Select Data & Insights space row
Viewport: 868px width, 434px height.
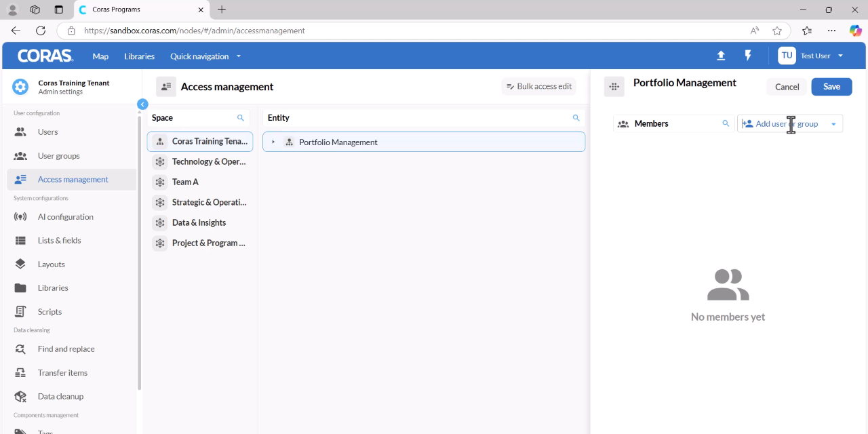200,223
